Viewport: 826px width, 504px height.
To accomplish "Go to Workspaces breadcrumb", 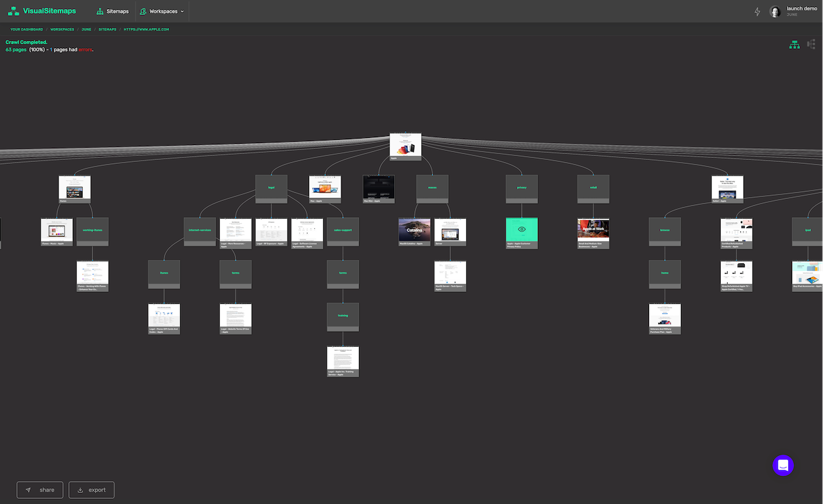I will [x=62, y=29].
